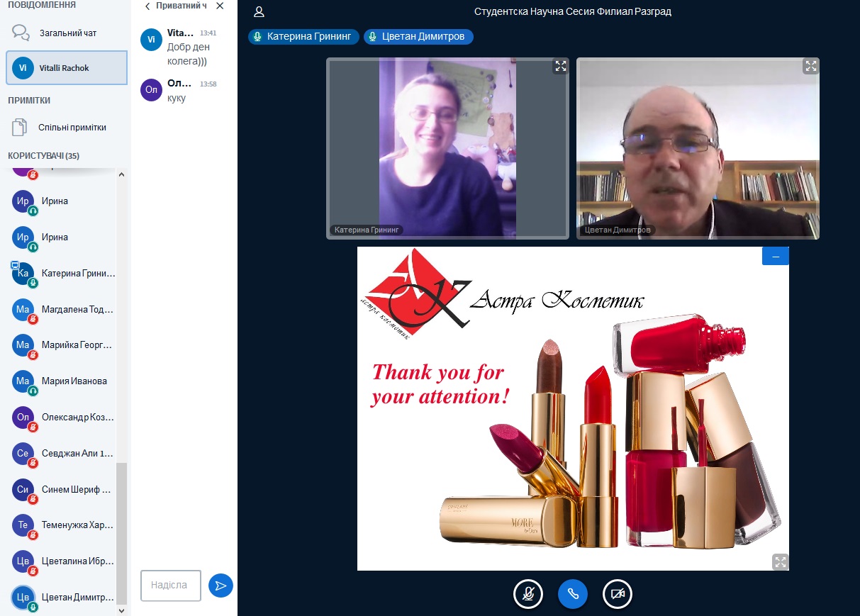Click the Цветан Димитров webcam video
This screenshot has height=616, width=860.
click(698, 148)
